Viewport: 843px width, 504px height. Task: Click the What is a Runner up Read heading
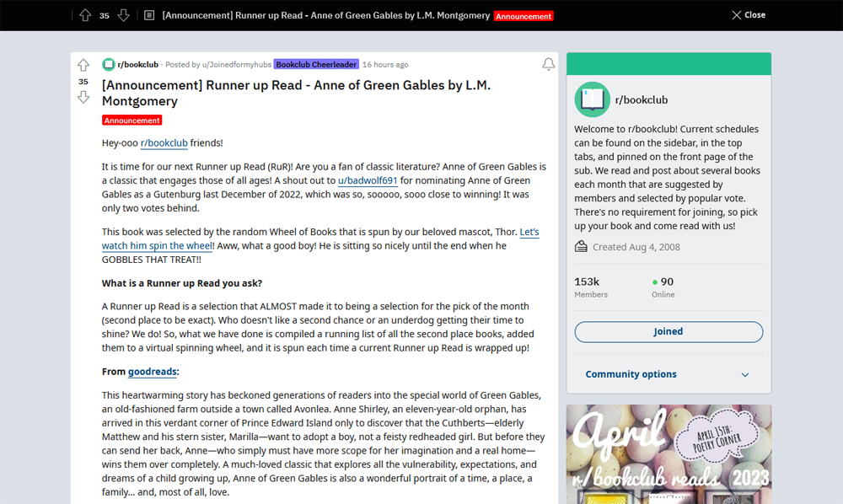(x=182, y=283)
